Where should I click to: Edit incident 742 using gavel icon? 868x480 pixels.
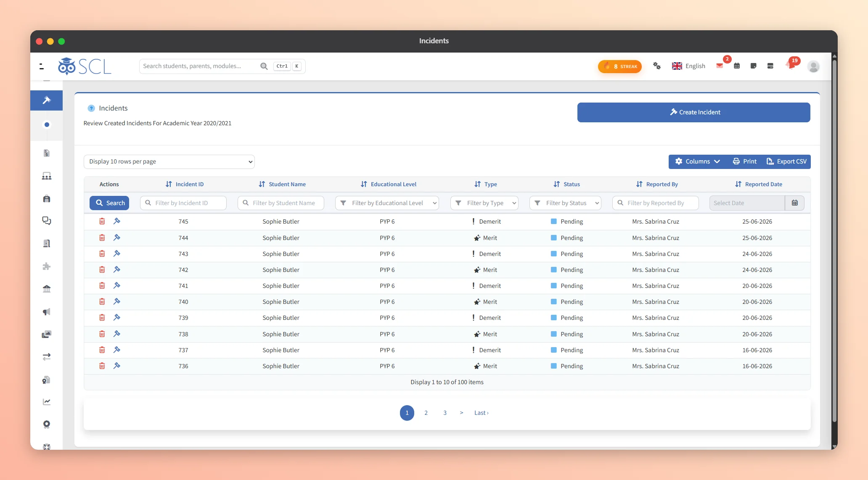117,270
